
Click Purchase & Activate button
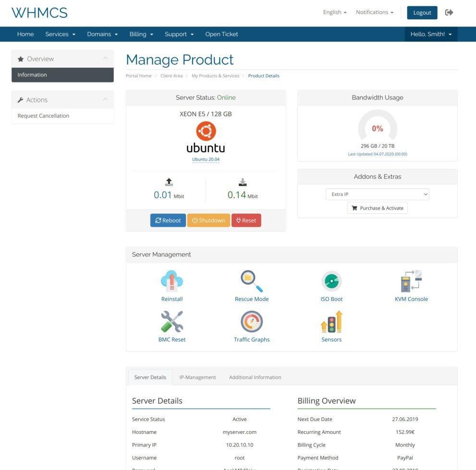click(378, 208)
